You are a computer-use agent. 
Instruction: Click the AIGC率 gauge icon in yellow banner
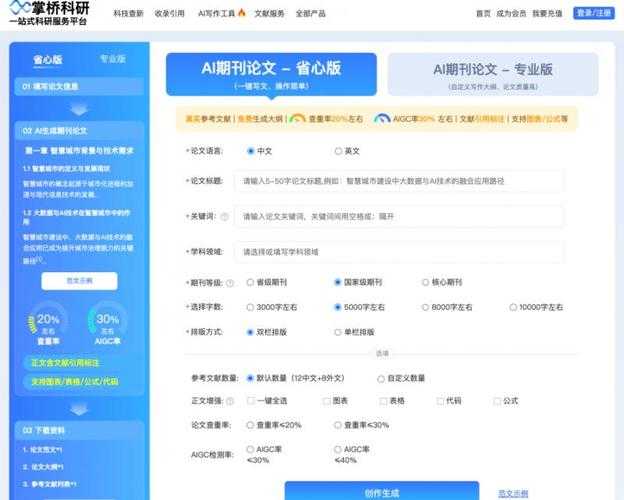click(382, 118)
